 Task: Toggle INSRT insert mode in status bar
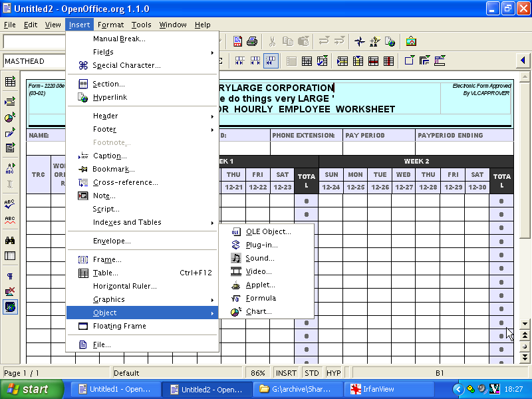[286, 373]
